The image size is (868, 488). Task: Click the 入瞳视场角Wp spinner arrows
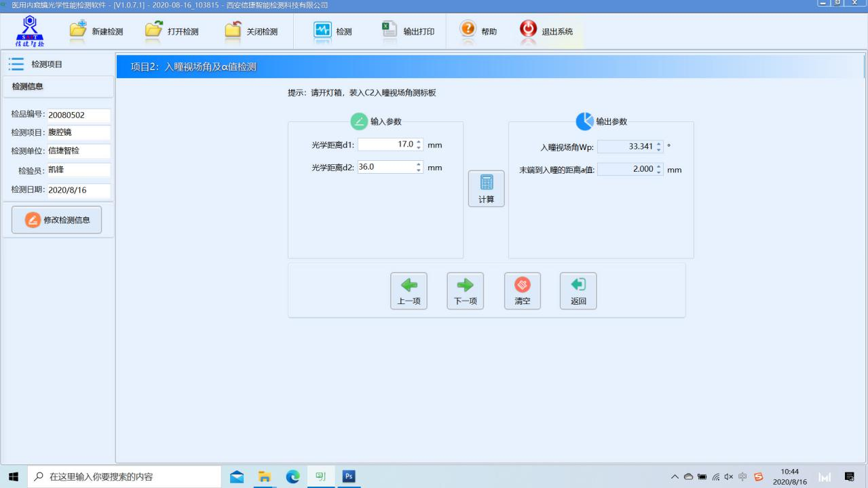658,147
